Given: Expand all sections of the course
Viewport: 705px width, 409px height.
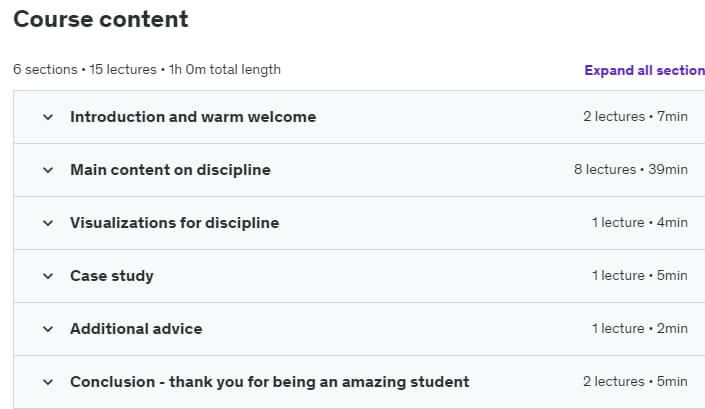Looking at the screenshot, I should click(644, 71).
